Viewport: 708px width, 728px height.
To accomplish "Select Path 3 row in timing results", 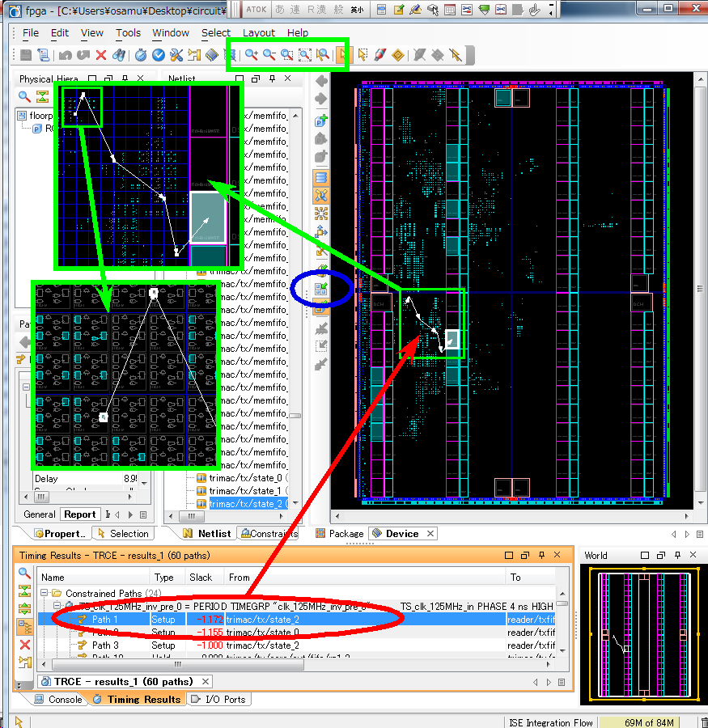I will [105, 645].
